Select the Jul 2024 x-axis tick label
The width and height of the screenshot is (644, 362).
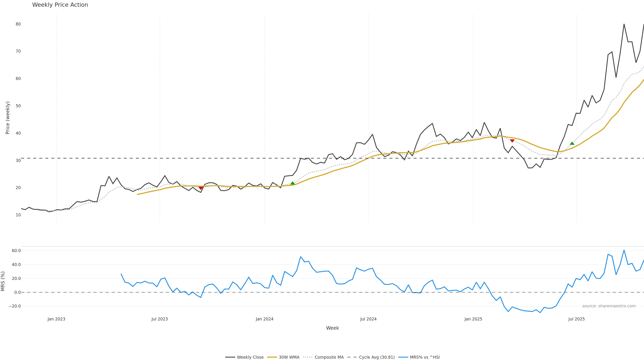368,319
